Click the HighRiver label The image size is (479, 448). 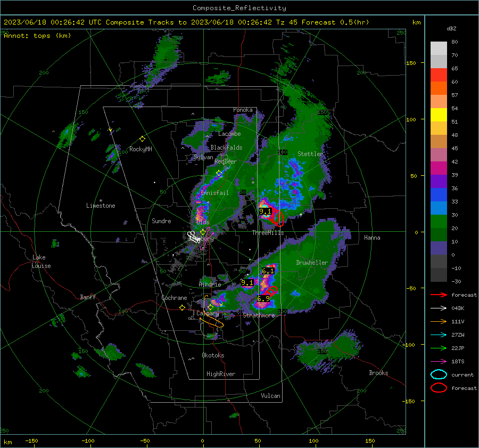tap(221, 374)
